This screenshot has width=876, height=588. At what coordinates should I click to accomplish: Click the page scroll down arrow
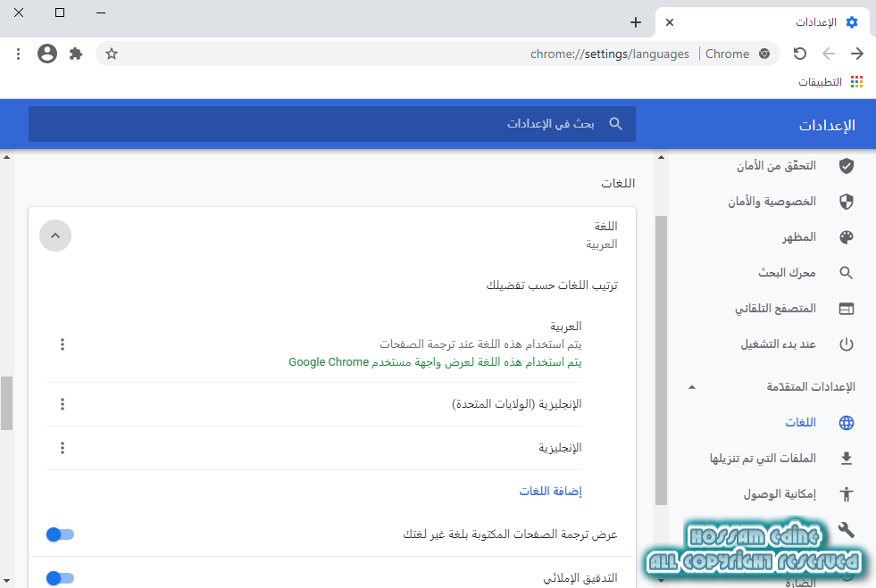[6, 581]
